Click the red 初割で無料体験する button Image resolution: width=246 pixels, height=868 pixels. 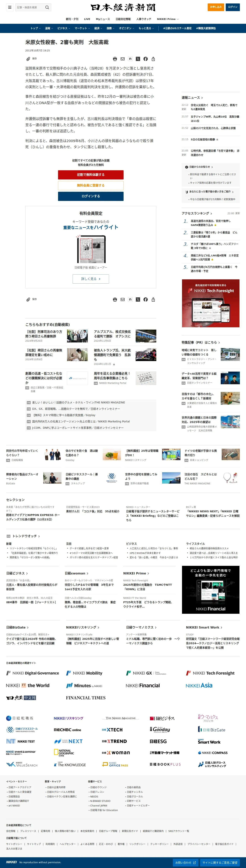(90, 175)
